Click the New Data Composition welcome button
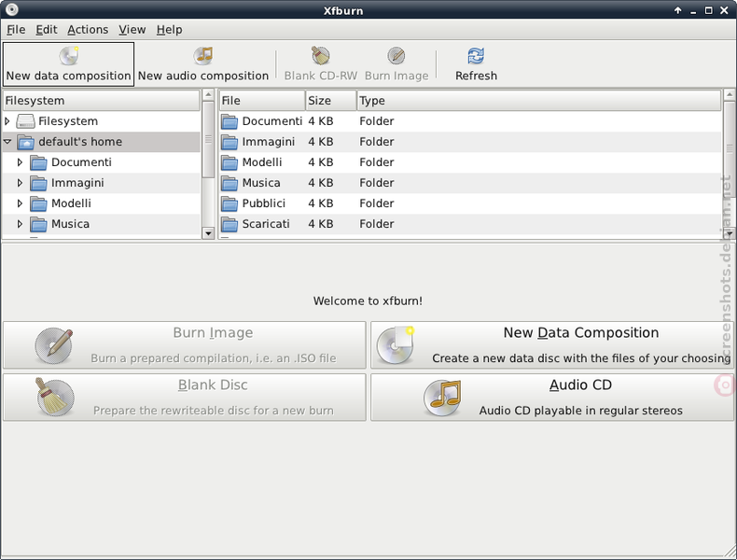Screen dimensions: 737x560 pyautogui.click(x=551, y=345)
